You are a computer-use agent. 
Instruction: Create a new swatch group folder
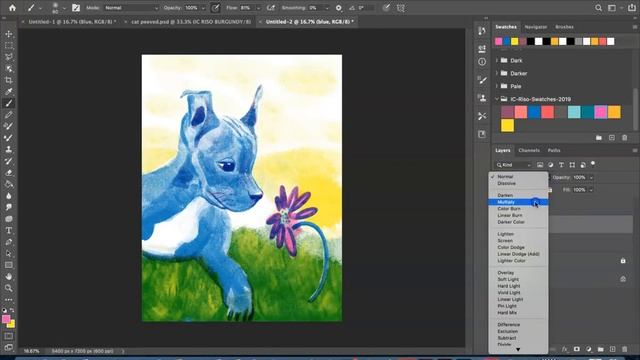tap(599, 138)
